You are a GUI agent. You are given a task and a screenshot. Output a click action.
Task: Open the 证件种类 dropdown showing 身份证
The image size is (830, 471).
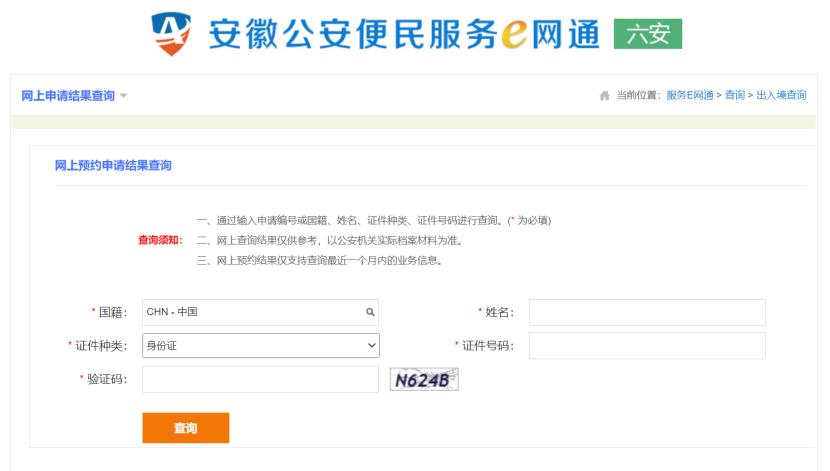pyautogui.click(x=260, y=346)
